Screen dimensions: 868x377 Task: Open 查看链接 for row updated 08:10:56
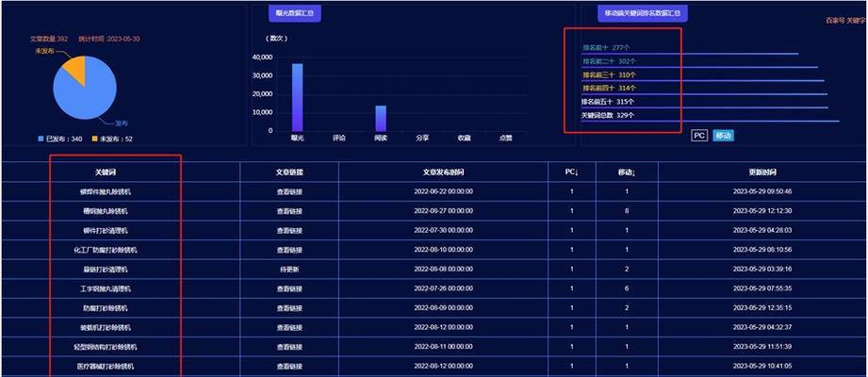(x=289, y=250)
